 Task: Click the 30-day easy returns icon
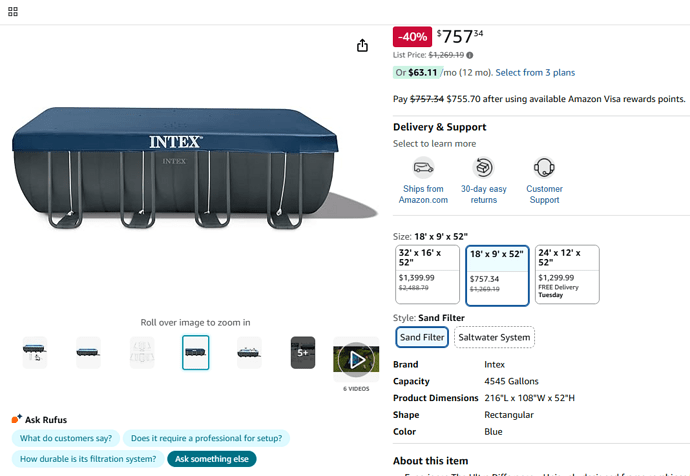point(483,167)
